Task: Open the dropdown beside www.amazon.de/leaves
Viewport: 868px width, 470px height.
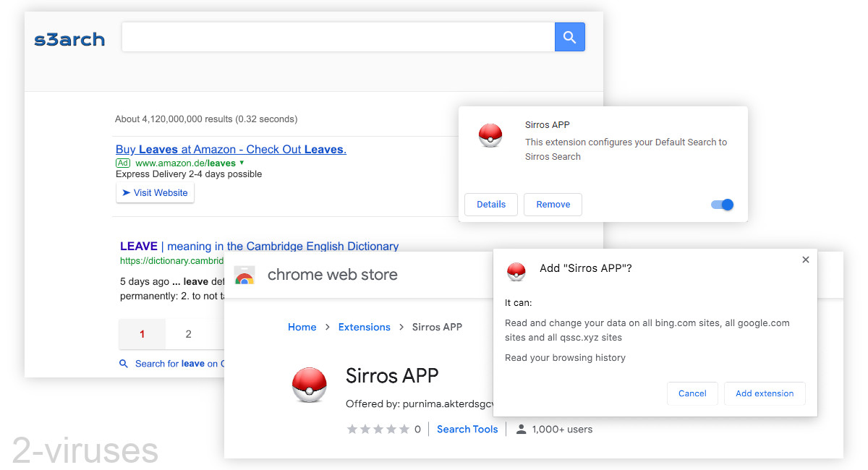Action: point(241,163)
